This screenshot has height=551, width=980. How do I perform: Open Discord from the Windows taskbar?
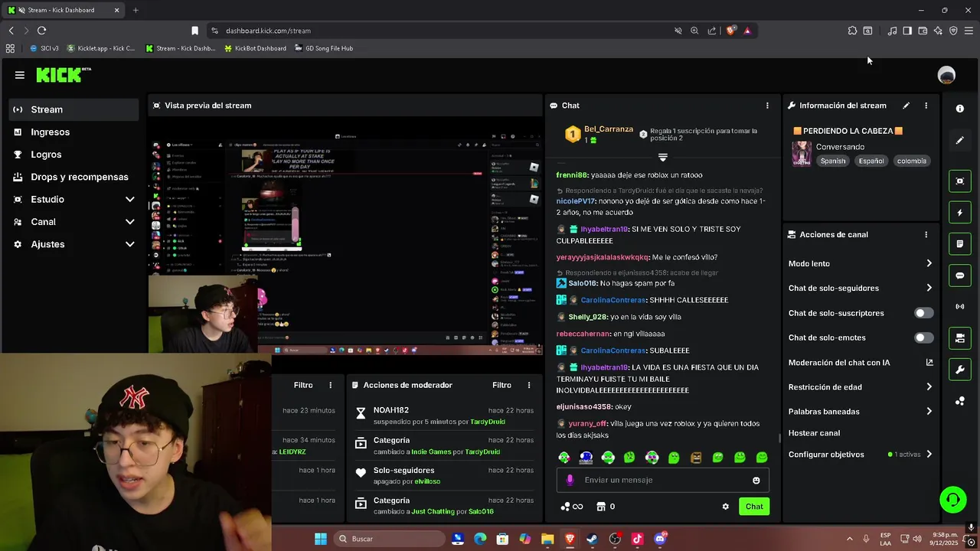660,539
